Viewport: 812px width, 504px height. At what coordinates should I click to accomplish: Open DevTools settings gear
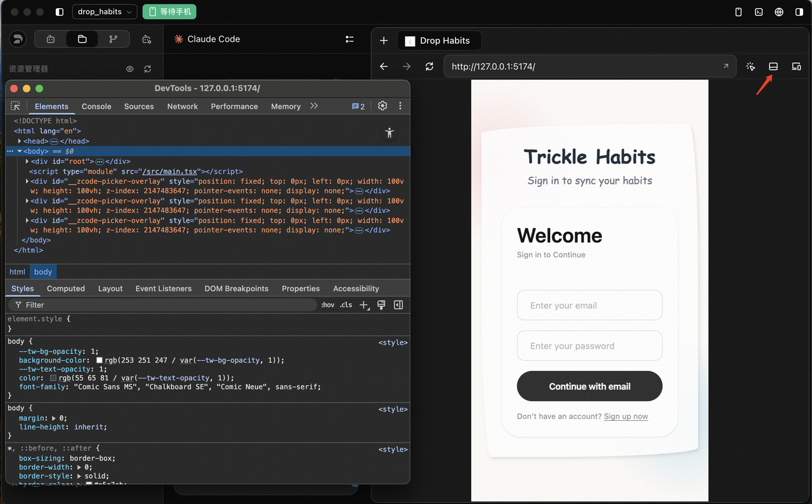(x=383, y=106)
